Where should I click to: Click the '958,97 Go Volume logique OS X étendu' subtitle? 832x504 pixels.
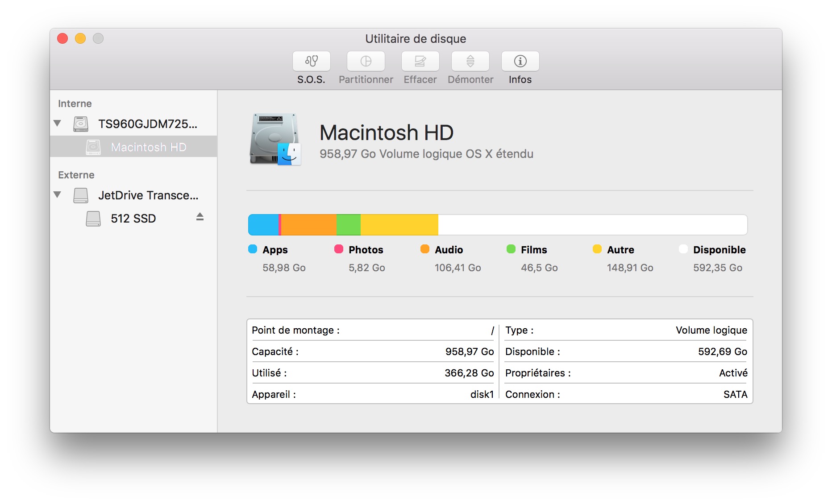(426, 154)
